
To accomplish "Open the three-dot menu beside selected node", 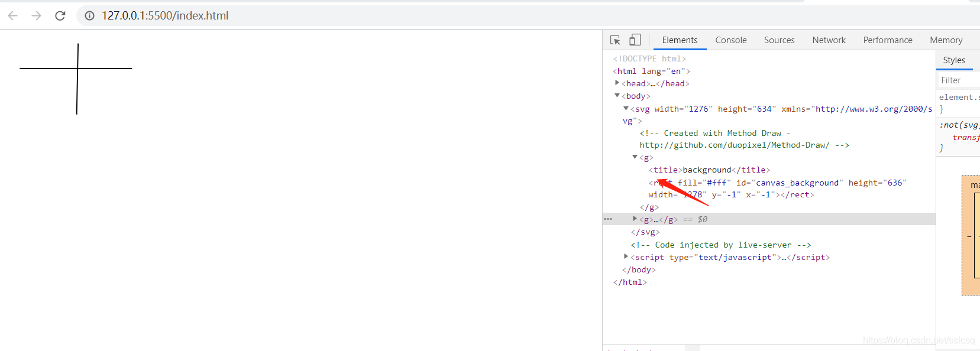I will (x=608, y=219).
